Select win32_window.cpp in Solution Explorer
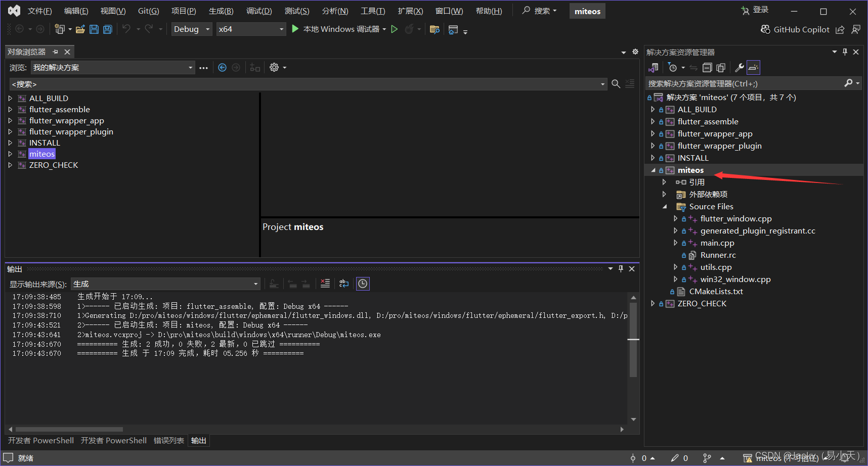This screenshot has width=868, height=466. pos(735,279)
